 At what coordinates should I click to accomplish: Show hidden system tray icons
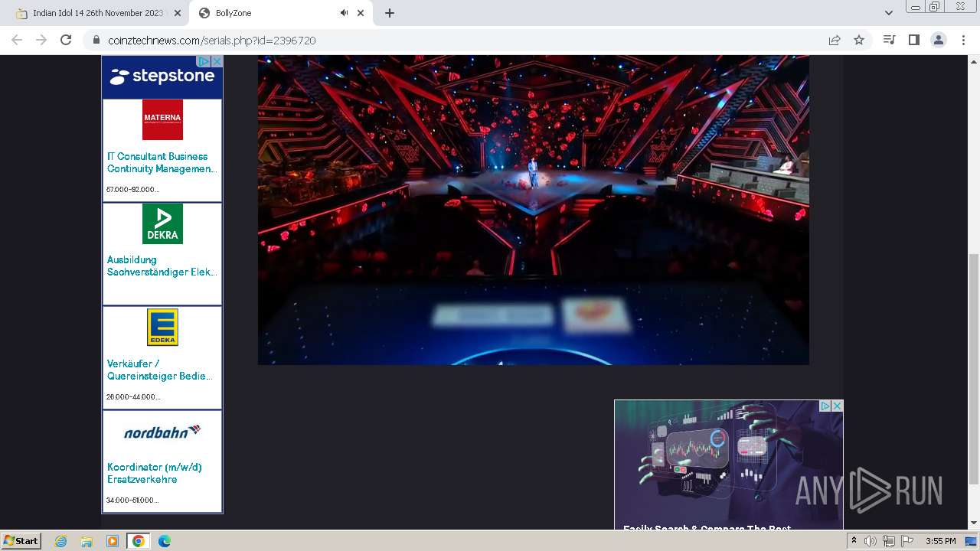pos(854,541)
